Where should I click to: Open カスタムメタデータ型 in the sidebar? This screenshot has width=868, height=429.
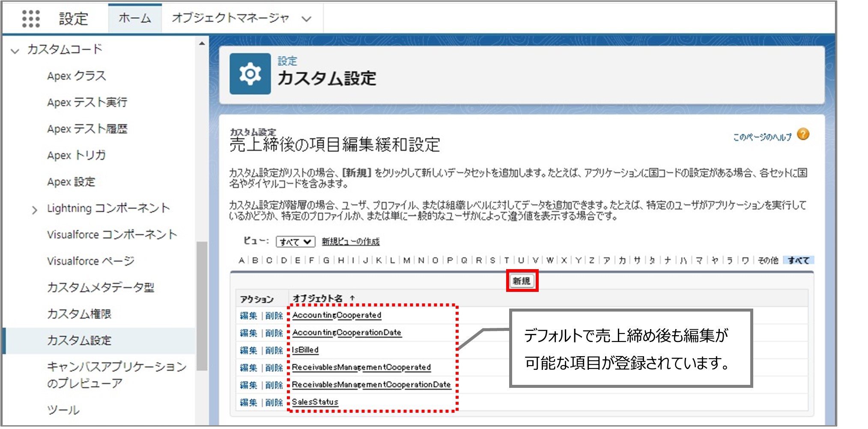point(100,288)
